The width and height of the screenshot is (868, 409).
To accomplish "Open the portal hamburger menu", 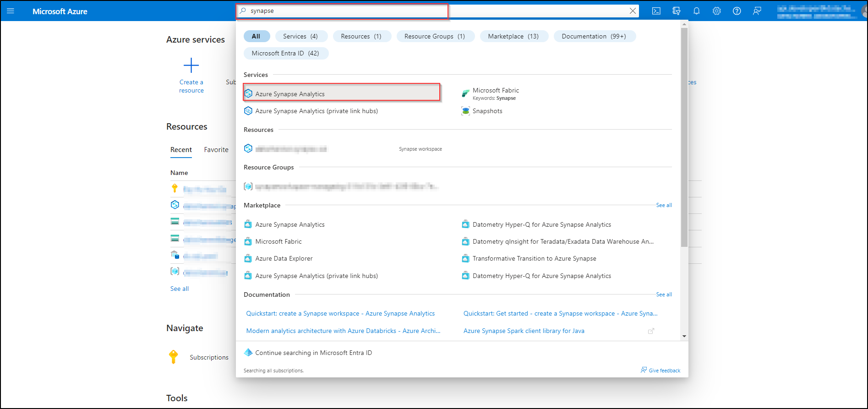I will [x=11, y=11].
